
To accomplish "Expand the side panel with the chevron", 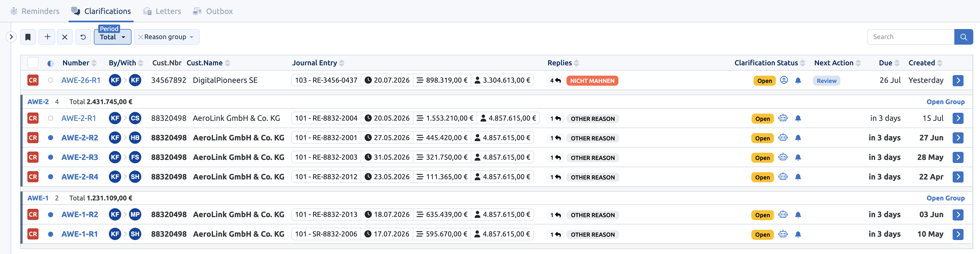I will (x=11, y=37).
